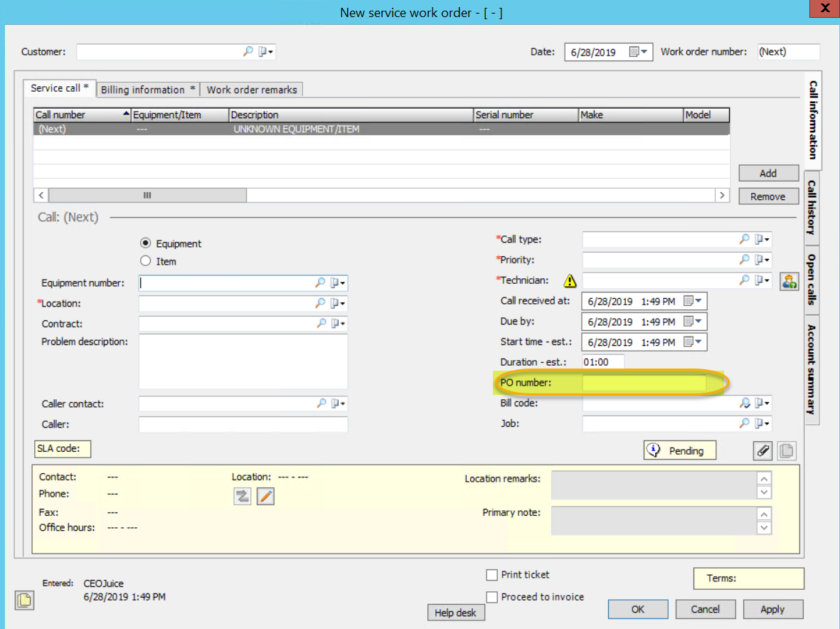Click the Work order number field
840x629 pixels.
pyautogui.click(x=789, y=52)
